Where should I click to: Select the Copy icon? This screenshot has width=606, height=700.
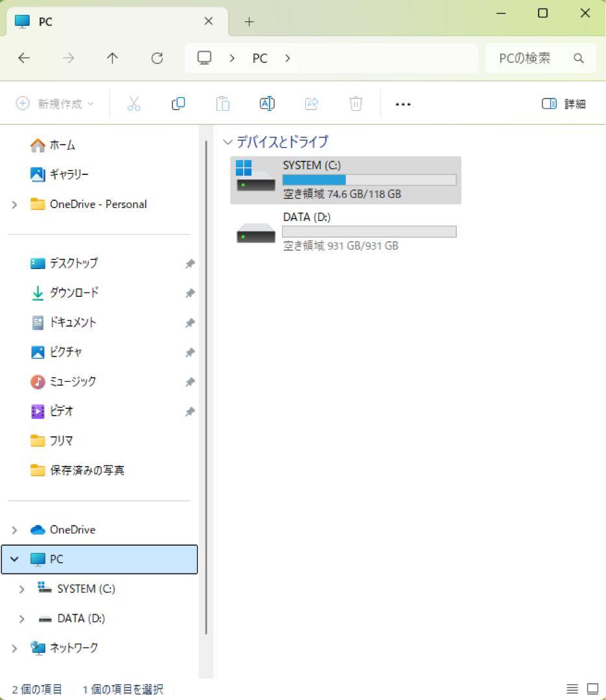click(178, 104)
